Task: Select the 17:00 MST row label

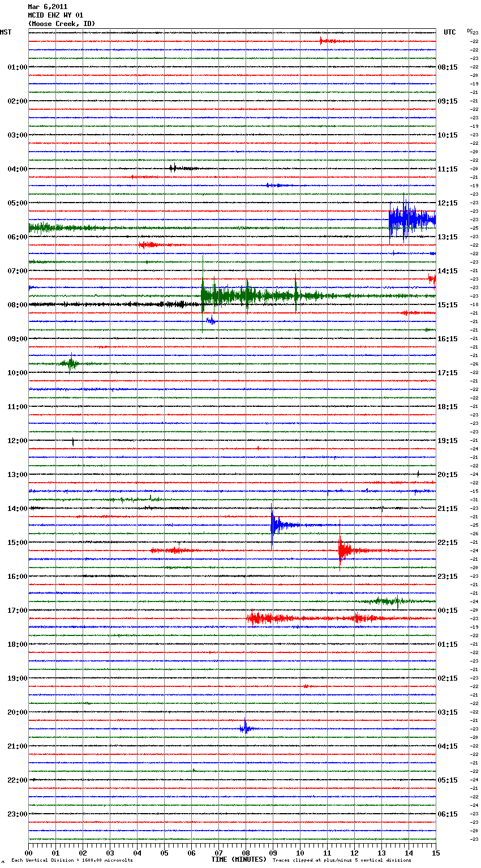Action: [x=18, y=611]
